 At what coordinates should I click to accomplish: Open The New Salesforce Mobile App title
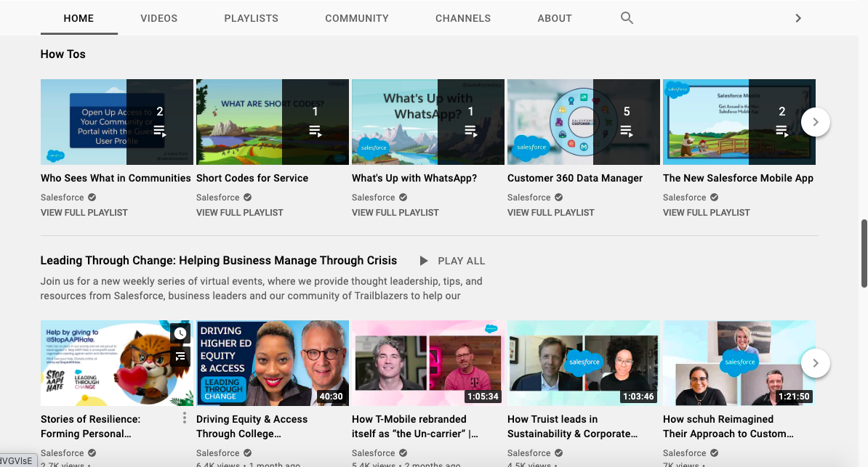[x=738, y=178]
